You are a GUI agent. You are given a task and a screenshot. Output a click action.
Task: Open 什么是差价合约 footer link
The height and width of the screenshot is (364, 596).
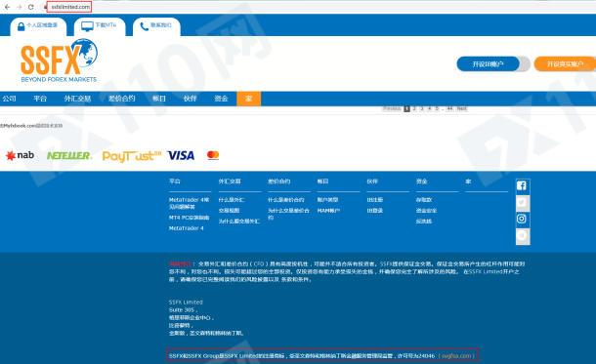[x=286, y=200]
